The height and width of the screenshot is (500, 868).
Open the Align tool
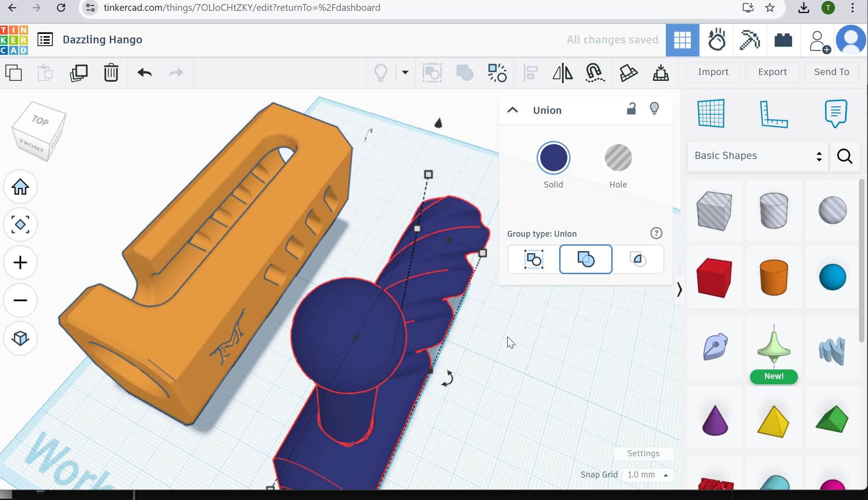tap(531, 73)
